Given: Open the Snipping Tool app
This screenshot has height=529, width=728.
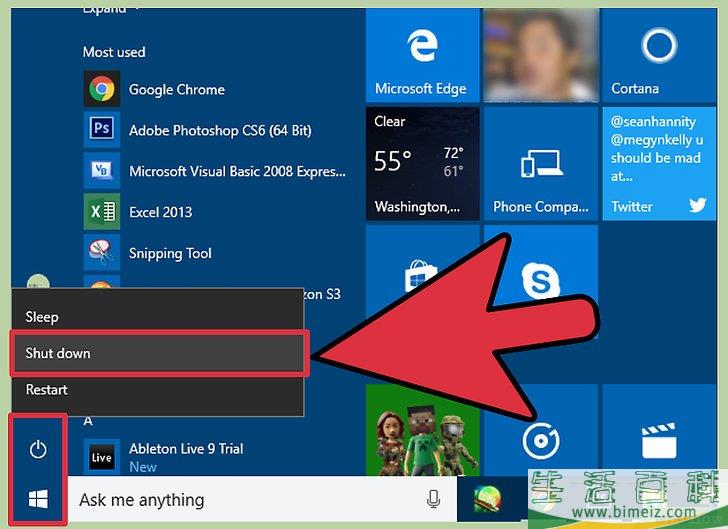Looking at the screenshot, I should coord(170,253).
